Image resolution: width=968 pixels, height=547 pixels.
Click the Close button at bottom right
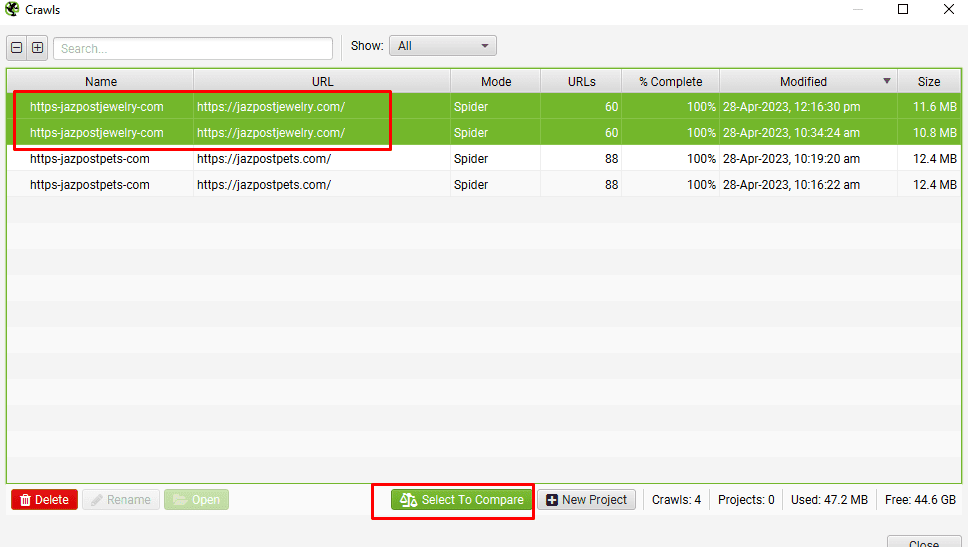click(924, 541)
